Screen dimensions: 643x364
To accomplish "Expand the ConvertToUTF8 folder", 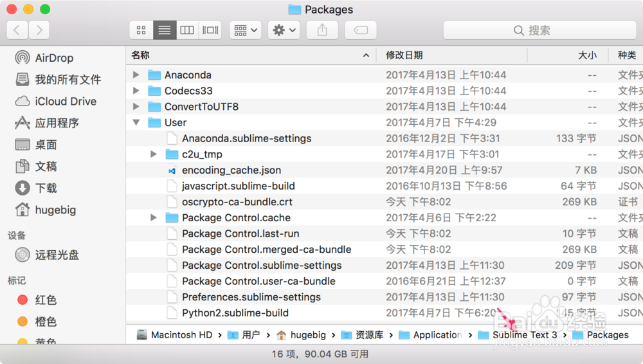I will point(136,107).
